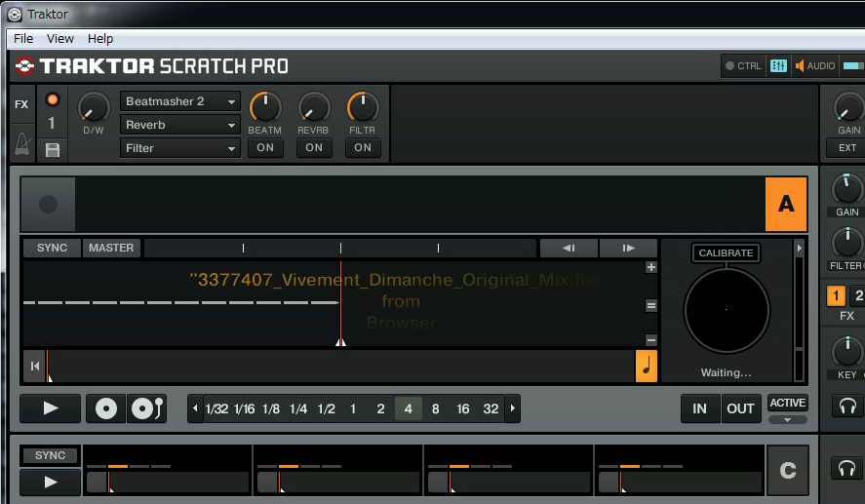Toggle Beatmasher ON button
This screenshot has height=504, width=865.
pos(265,148)
